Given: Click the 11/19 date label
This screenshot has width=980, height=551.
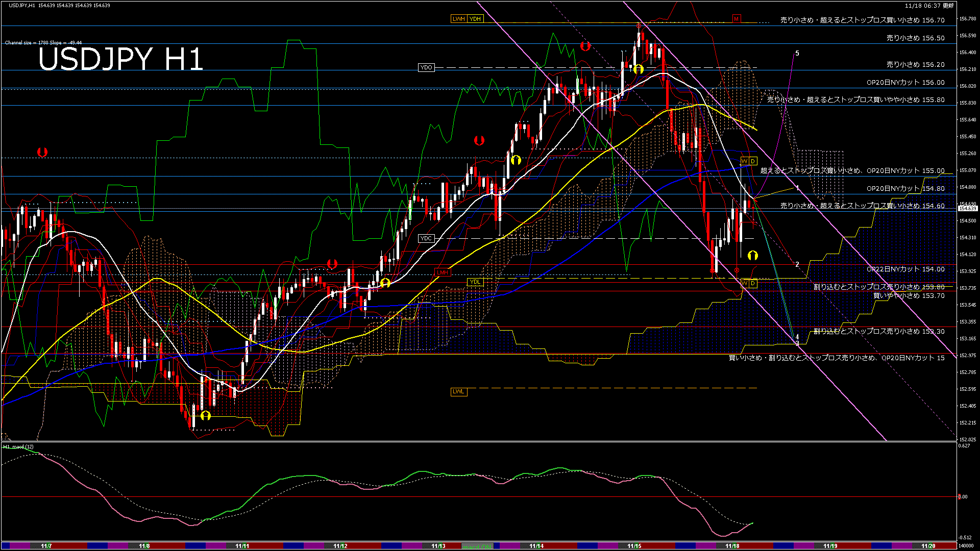Looking at the screenshot, I should tap(830, 546).
